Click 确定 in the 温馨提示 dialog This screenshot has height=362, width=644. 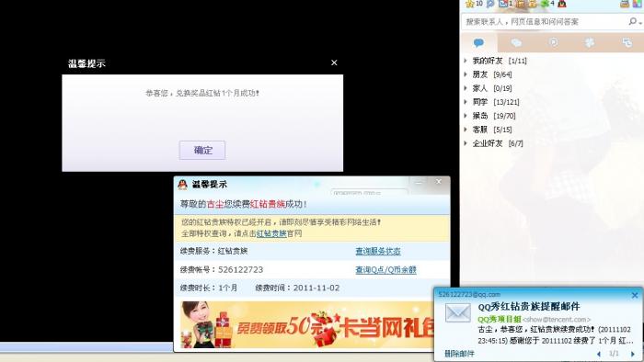point(202,150)
